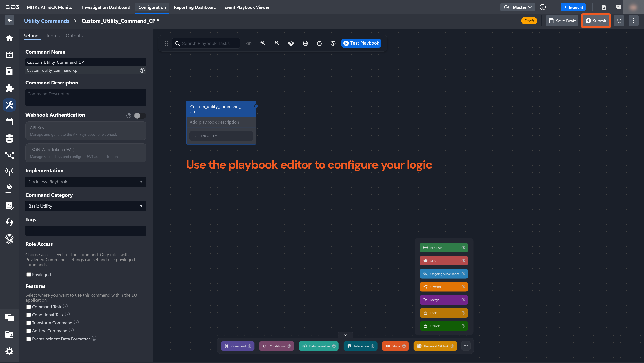
Task: Open the version history clock icon
Action: pyautogui.click(x=619, y=21)
